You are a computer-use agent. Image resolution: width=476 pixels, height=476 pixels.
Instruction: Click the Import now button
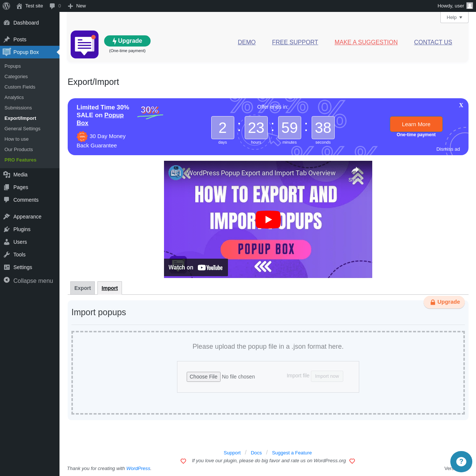point(327,376)
